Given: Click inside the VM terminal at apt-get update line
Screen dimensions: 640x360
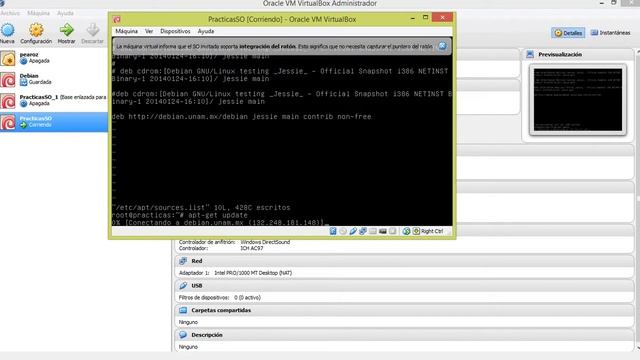Looking at the screenshot, I should click(180, 215).
